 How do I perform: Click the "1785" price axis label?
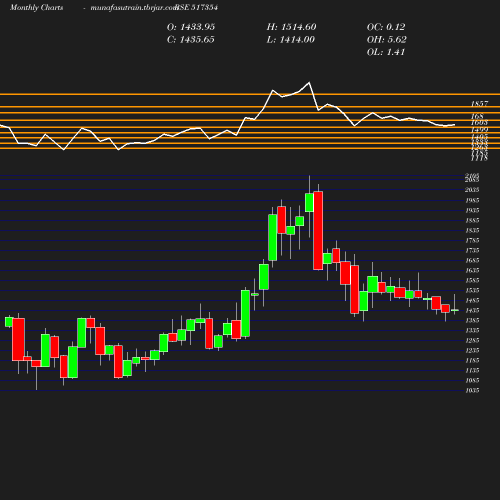pos(472,240)
